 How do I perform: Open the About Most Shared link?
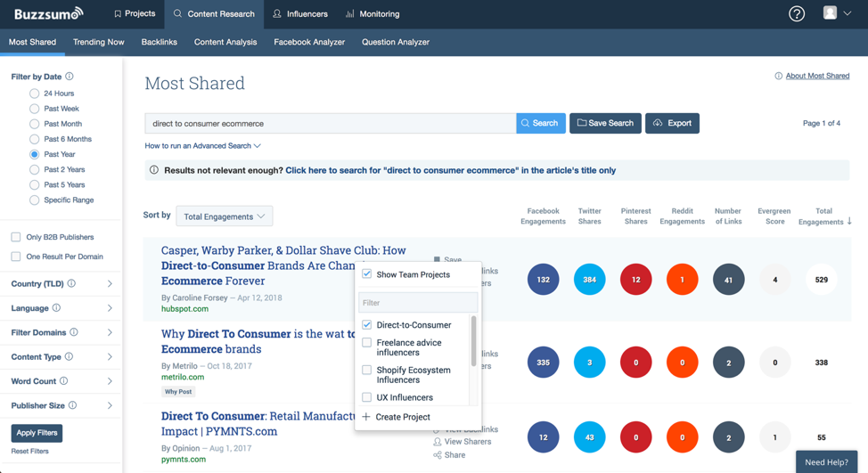tap(817, 76)
